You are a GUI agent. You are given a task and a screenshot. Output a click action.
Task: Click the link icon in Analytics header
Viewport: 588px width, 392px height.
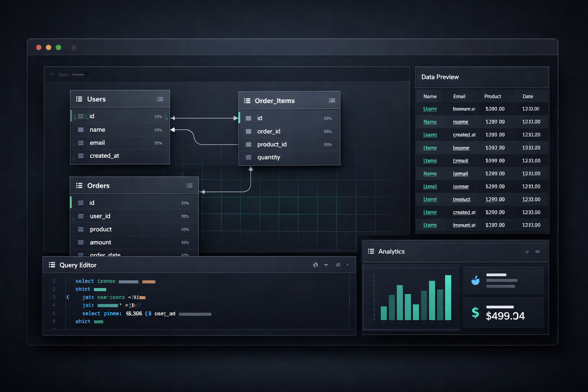[537, 252]
